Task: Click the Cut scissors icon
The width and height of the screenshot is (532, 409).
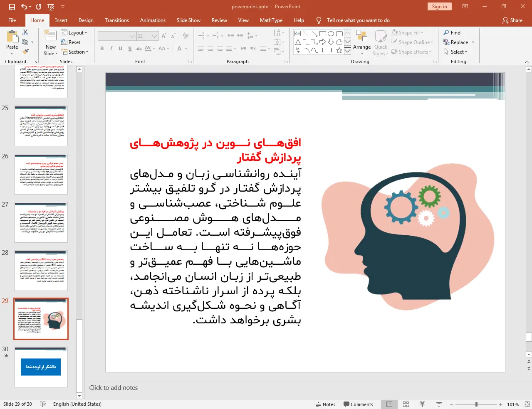Action: pyautogui.click(x=25, y=32)
